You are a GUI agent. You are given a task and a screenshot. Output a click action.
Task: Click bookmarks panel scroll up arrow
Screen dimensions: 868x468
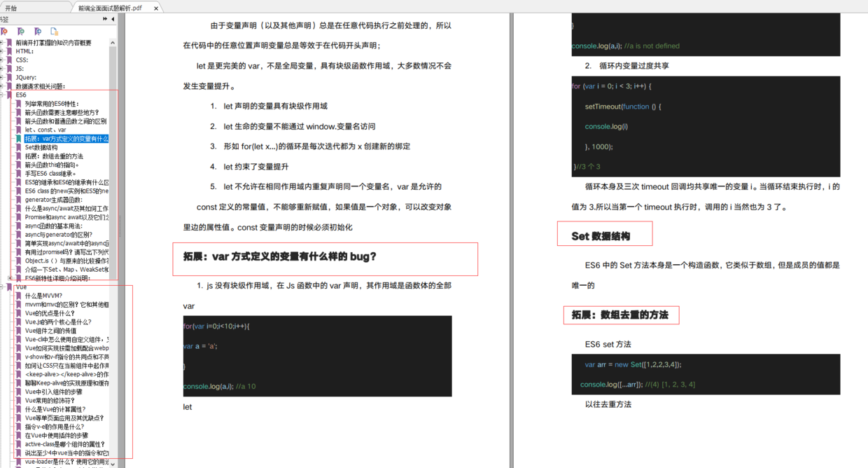113,42
